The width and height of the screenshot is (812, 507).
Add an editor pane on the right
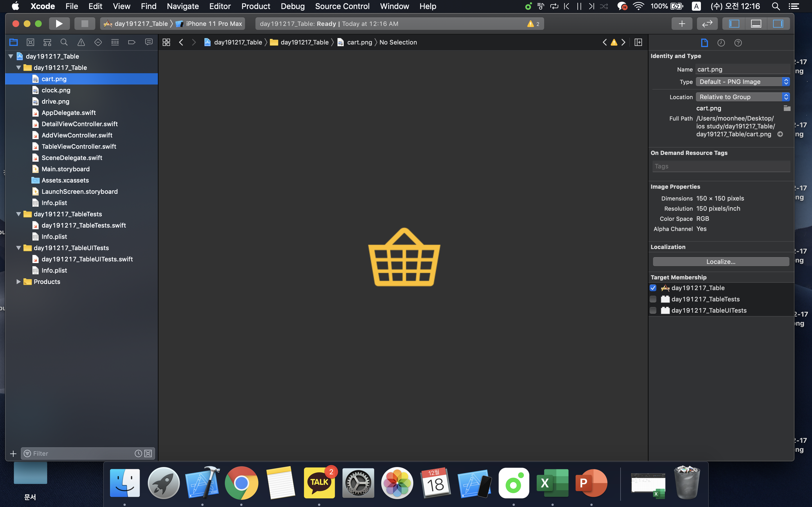point(638,42)
